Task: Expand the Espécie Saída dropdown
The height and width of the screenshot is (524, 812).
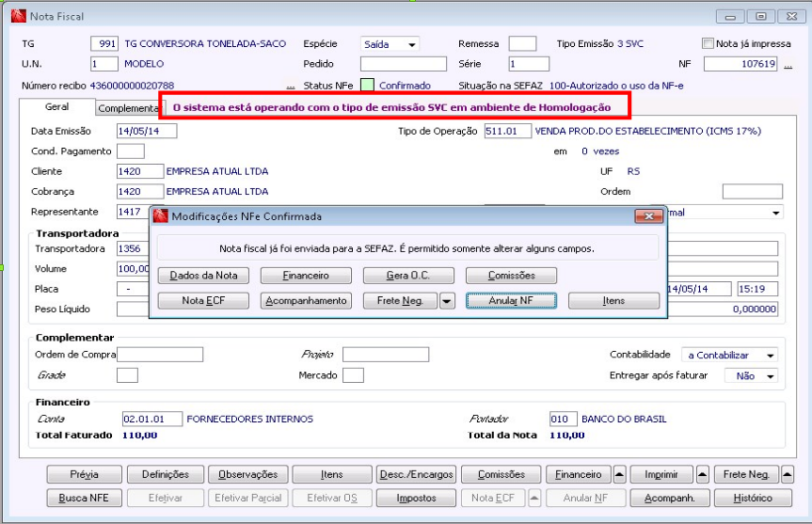Action: coord(412,44)
